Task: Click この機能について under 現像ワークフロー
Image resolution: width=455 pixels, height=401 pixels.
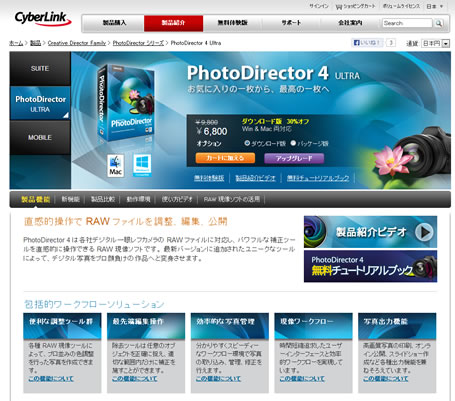Action: coord(302,379)
